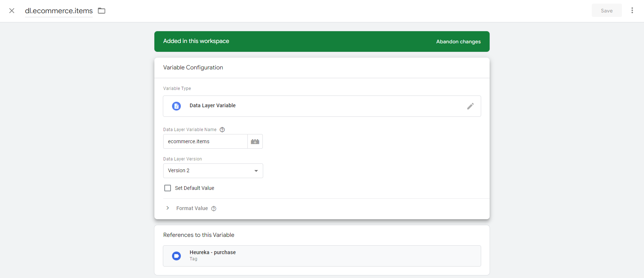Click the Variable Configuration heading
This screenshot has width=644, height=278.
coord(193,68)
